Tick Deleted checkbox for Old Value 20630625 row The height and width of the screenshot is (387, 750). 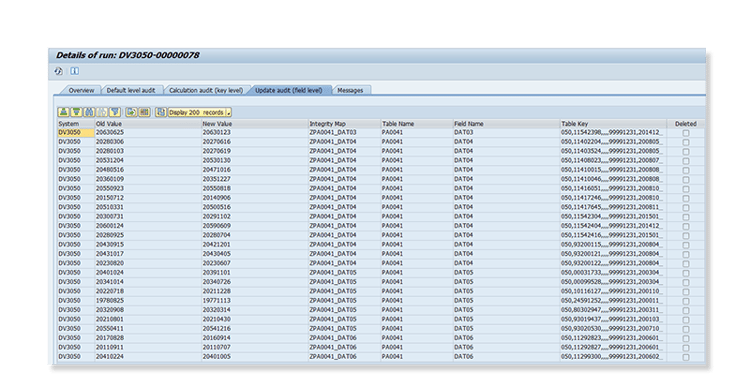(686, 133)
